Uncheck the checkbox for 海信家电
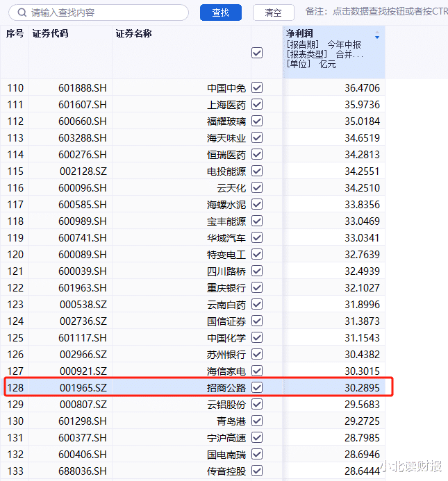The width and height of the screenshot is (448, 481). 257,371
